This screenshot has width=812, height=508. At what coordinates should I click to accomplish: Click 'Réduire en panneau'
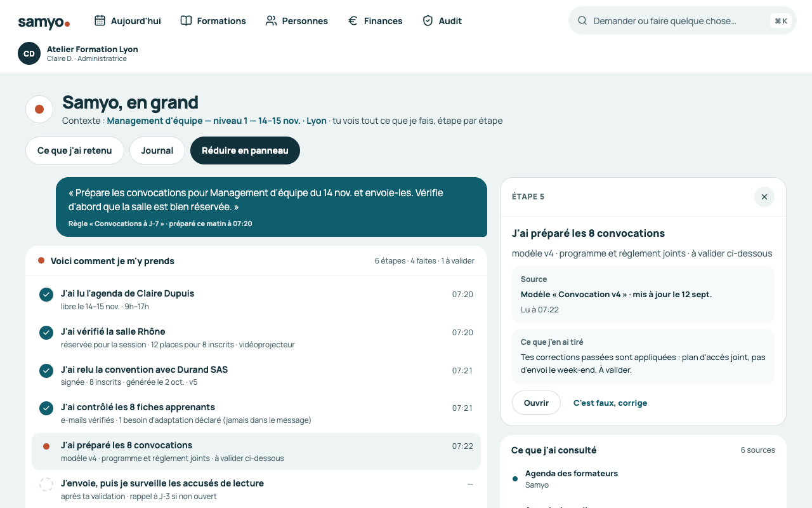coord(245,150)
